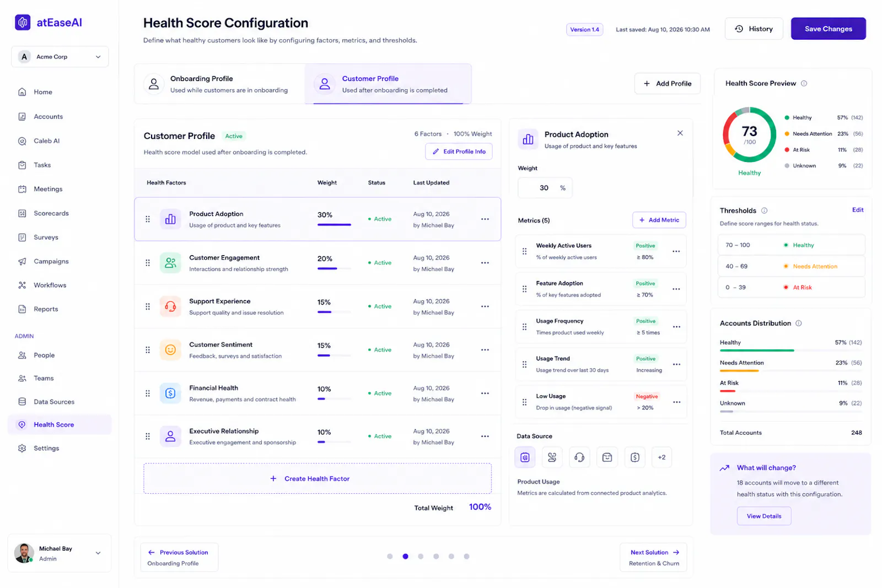Click View Details in What will change
The height and width of the screenshot is (588, 882).
click(764, 516)
